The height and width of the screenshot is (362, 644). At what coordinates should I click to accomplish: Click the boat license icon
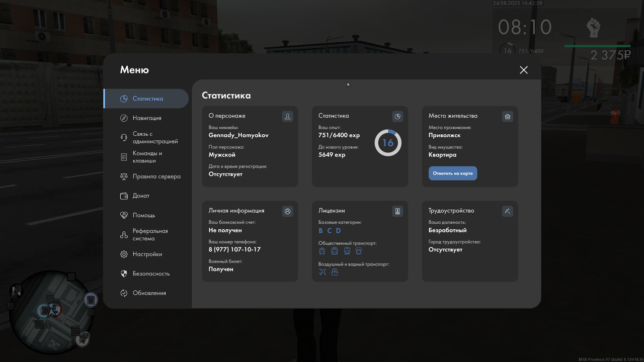[x=335, y=272]
